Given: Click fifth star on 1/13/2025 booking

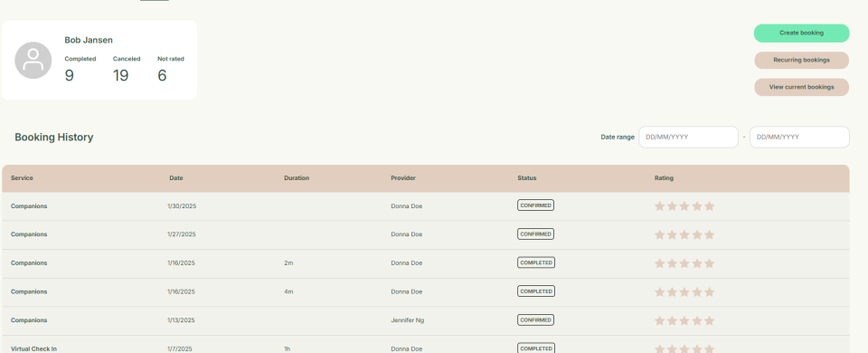Looking at the screenshot, I should pyautogui.click(x=709, y=320).
